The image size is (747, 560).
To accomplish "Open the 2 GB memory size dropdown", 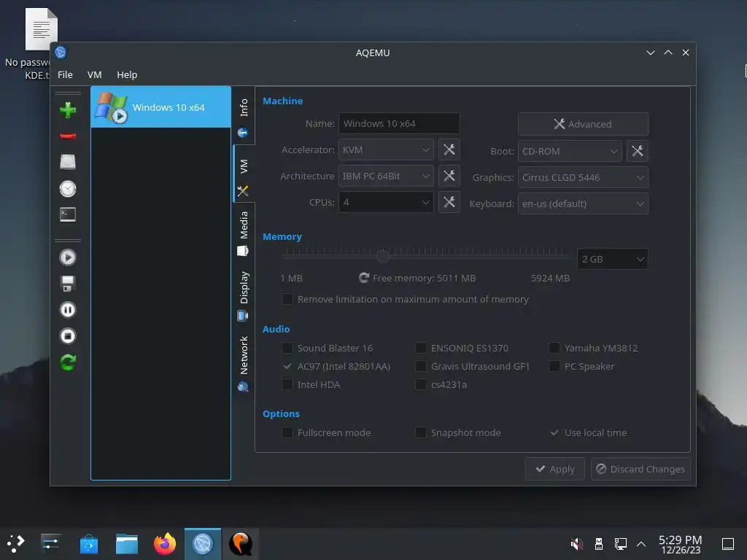I will click(x=612, y=259).
